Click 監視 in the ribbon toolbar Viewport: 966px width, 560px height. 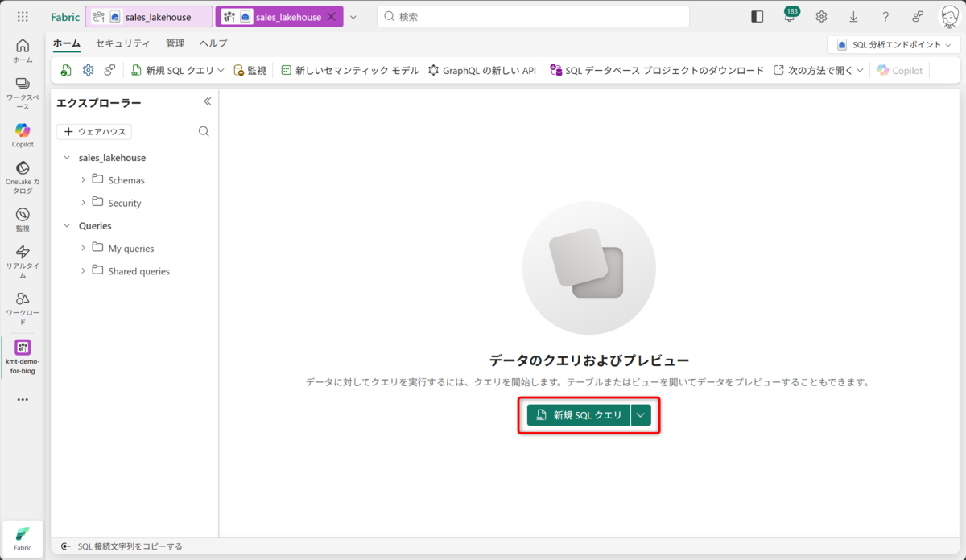250,71
